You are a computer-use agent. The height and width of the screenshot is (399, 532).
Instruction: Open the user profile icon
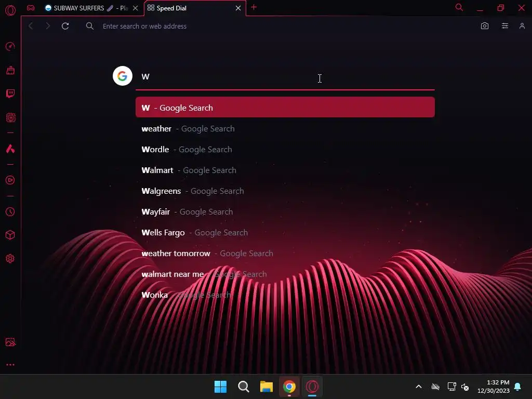pyautogui.click(x=522, y=26)
